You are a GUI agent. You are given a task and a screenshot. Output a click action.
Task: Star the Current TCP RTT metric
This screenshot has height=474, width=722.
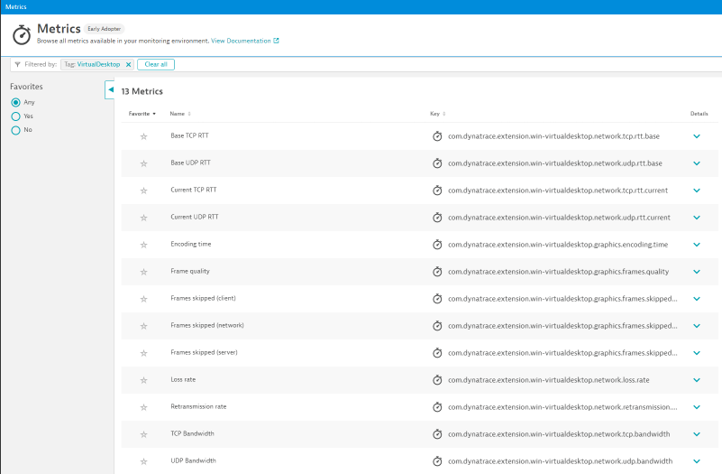[x=144, y=191]
